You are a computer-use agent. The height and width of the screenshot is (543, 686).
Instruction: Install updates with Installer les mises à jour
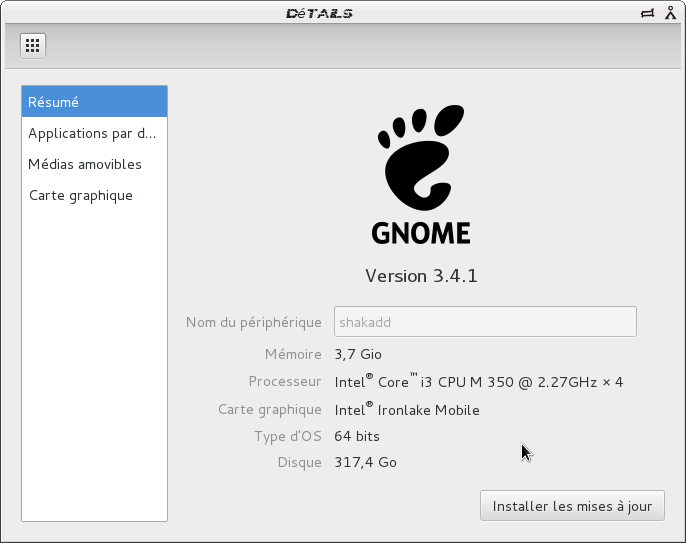[x=572, y=506]
